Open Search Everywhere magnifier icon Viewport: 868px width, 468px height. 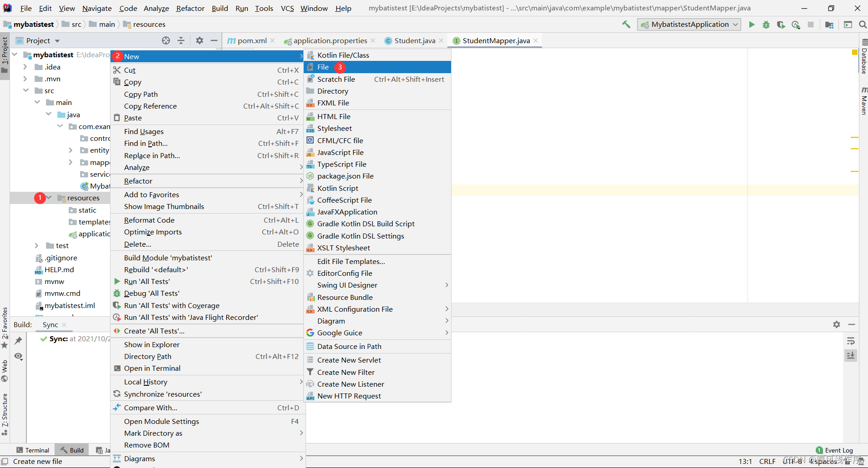[863, 25]
